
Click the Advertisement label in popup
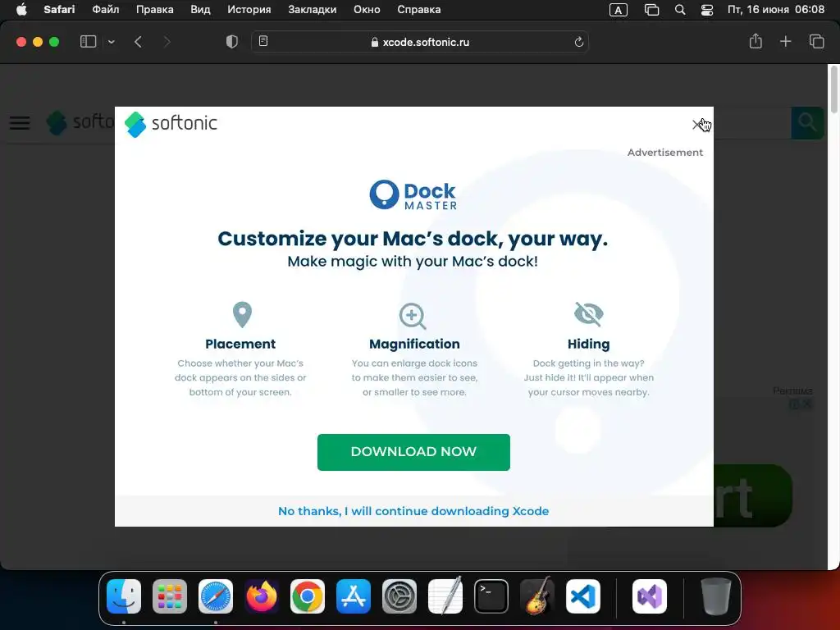coord(664,152)
